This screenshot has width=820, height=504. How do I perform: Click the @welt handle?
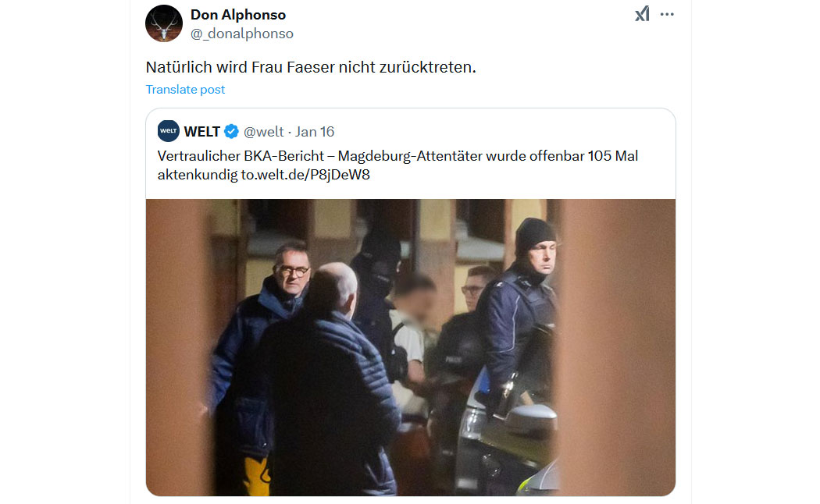(x=264, y=132)
